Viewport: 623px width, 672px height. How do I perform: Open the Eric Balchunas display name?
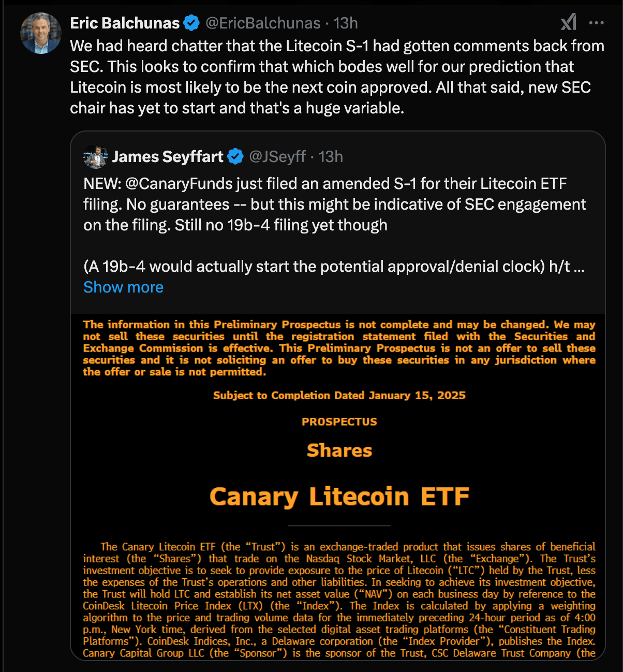125,23
